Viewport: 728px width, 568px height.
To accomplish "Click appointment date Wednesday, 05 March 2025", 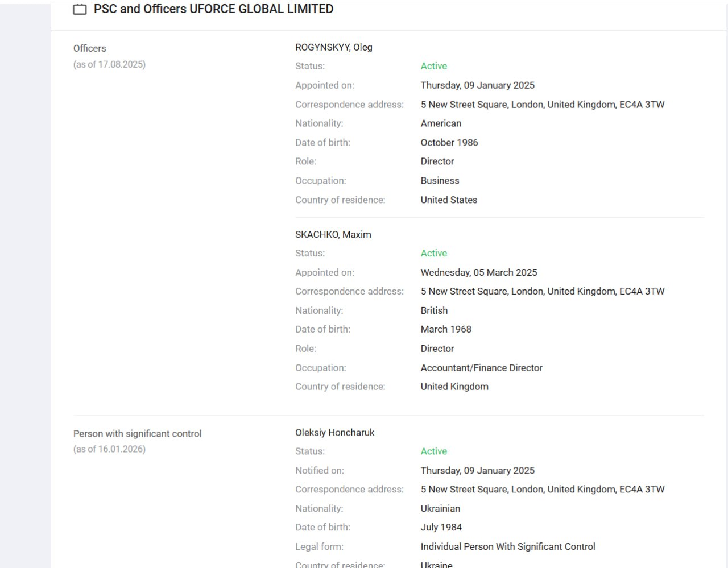I will [x=479, y=272].
